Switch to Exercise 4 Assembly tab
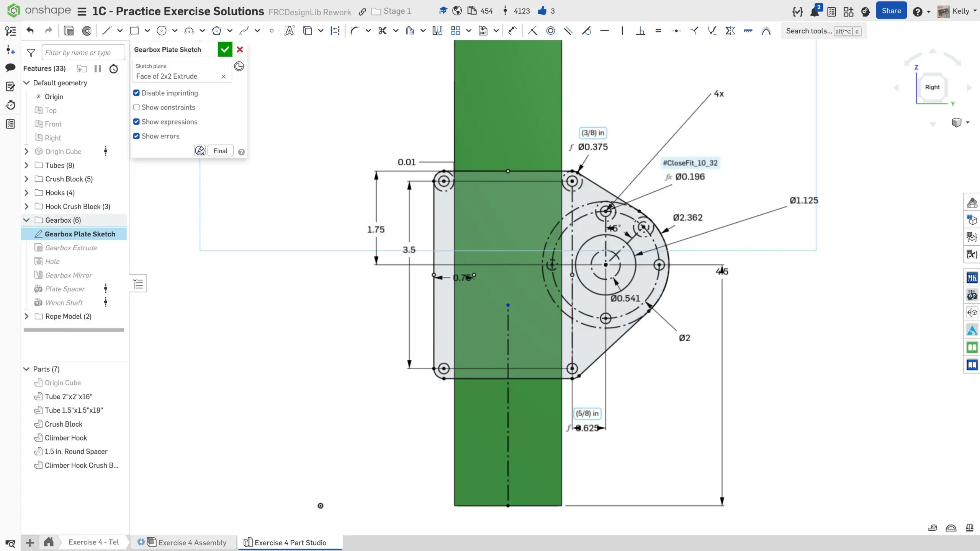980x551 pixels. click(192, 542)
